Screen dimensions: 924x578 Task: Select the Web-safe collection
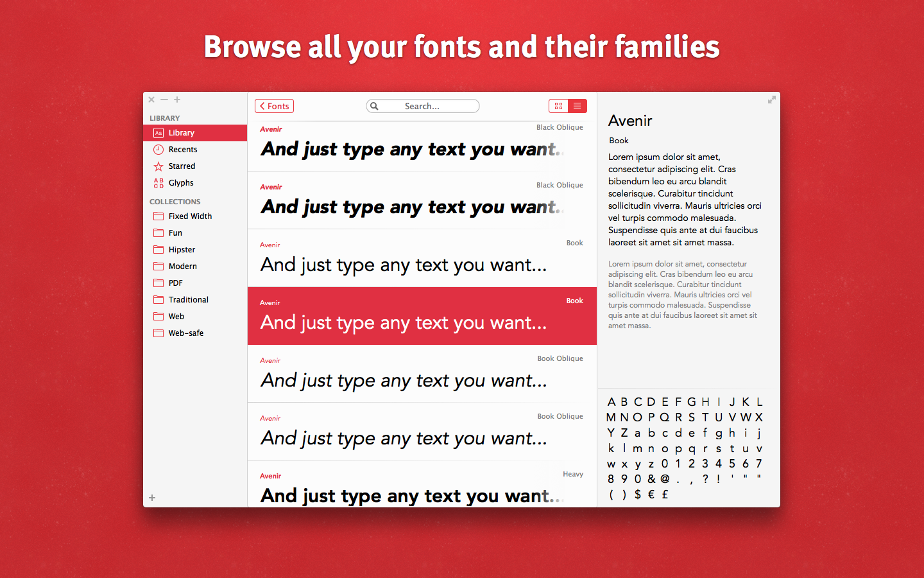point(185,333)
